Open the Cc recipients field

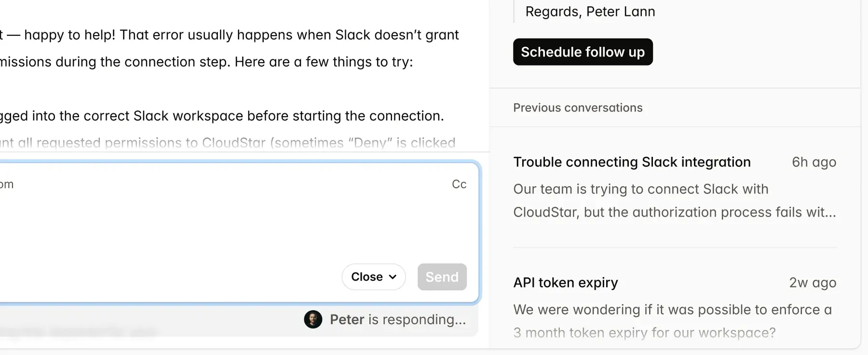click(459, 184)
